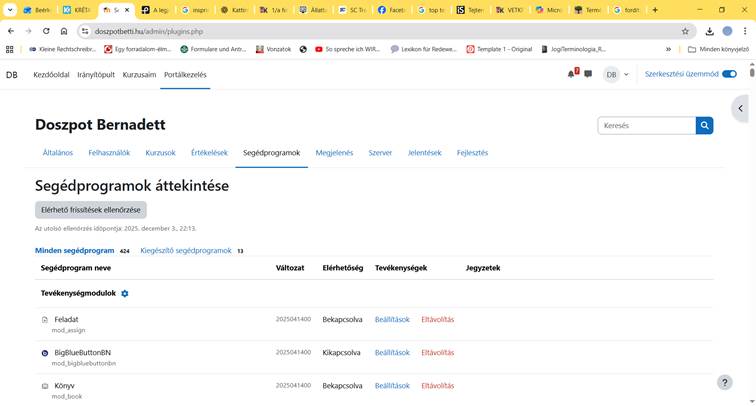Expand the DB user menu dropdown
Screen dimensions: 756x406
tap(617, 74)
